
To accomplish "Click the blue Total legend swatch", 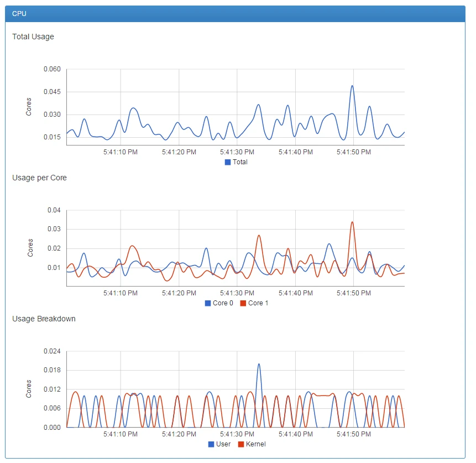I will coord(227,162).
